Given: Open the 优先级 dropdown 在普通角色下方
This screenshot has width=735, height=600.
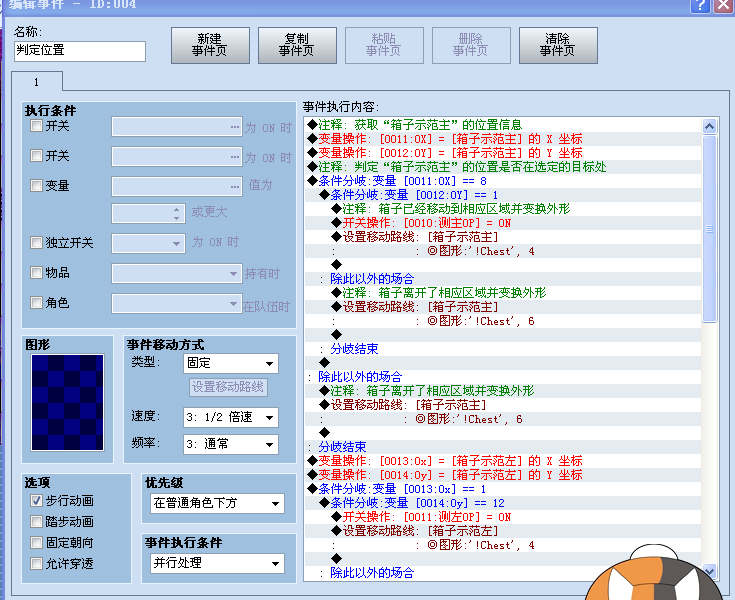Looking at the screenshot, I should [217, 503].
